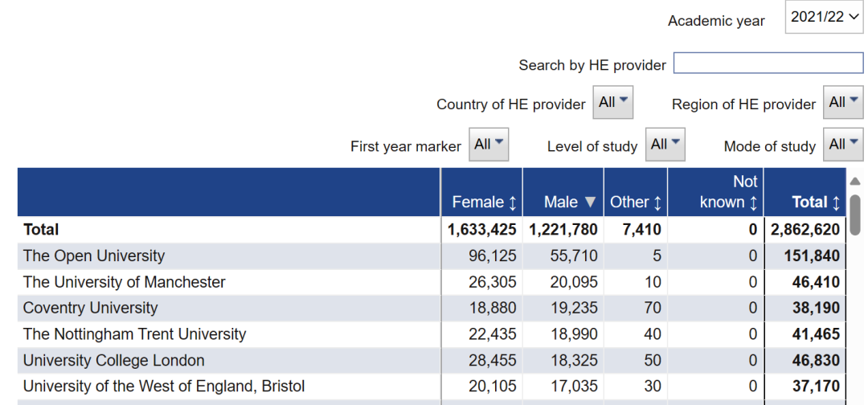Open Level of study filter
This screenshot has height=405, width=868.
point(665,145)
